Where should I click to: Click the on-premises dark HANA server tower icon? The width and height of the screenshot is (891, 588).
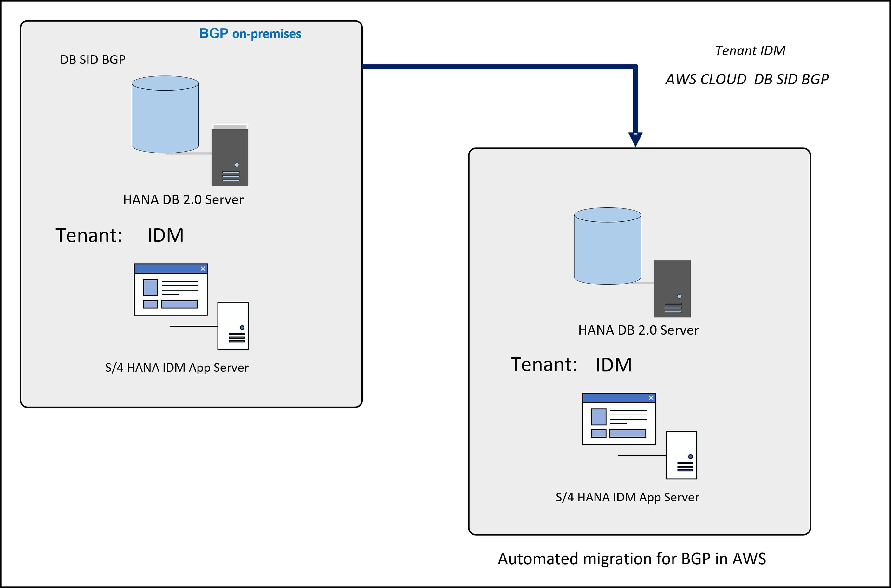coord(230,155)
